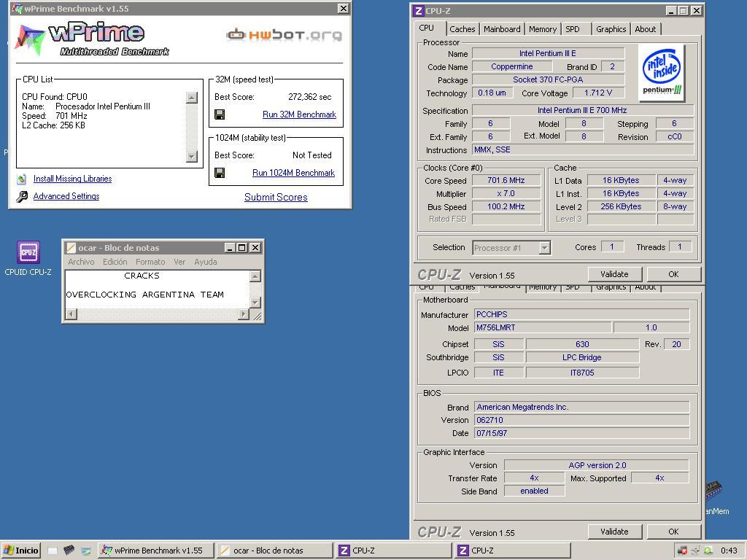Click Notepad horizontal scroll left arrow

[71, 314]
